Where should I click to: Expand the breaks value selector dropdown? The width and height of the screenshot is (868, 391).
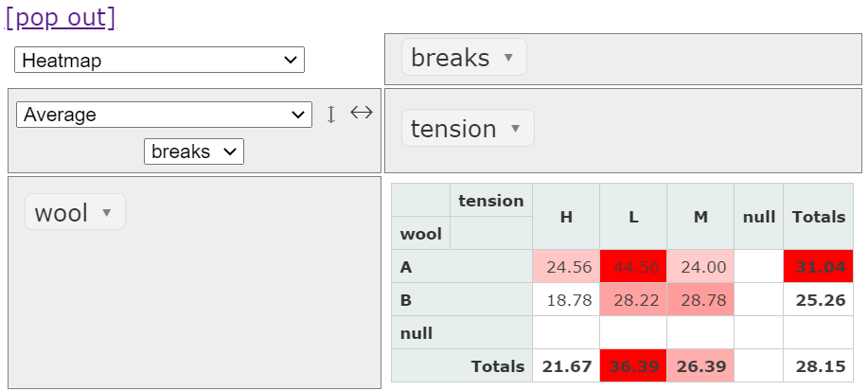[x=194, y=151]
